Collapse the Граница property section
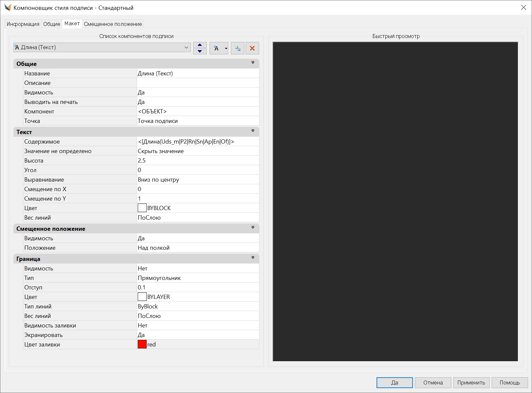Viewport: 532px width, 393px height. [253, 257]
